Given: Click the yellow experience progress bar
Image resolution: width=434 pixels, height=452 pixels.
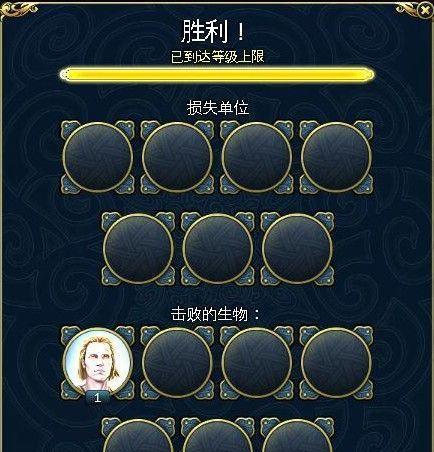Looking at the screenshot, I should tap(217, 74).
